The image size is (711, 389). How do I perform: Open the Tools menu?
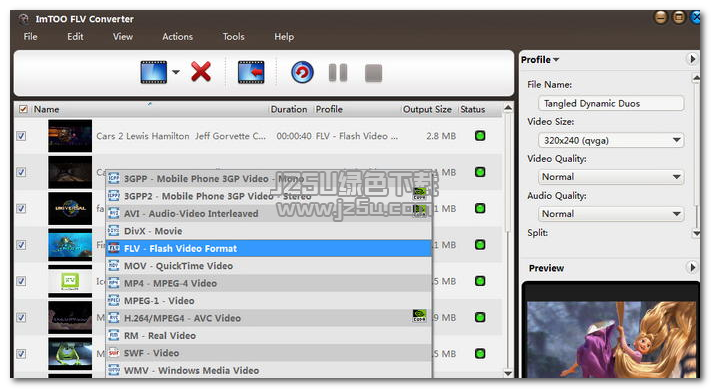233,36
